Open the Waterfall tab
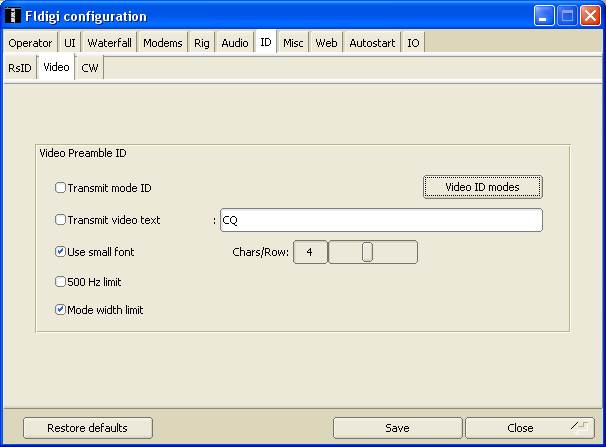This screenshot has width=606, height=447. click(109, 43)
